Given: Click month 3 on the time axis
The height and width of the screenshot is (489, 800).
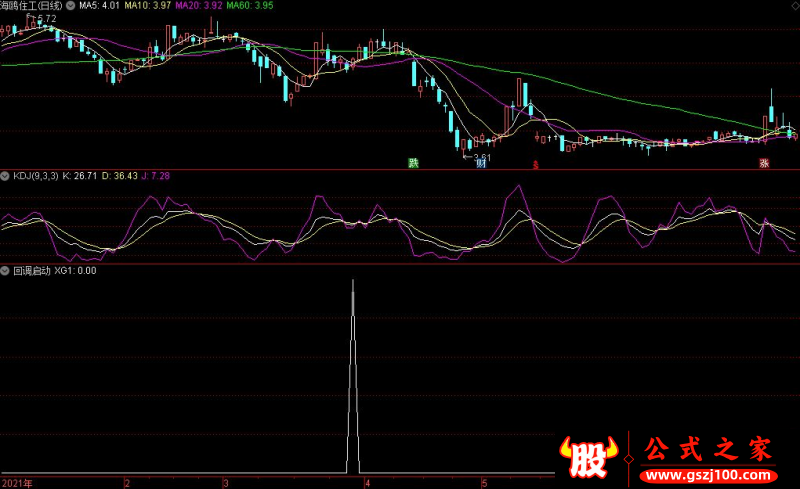Looking at the screenshot, I should coord(226,483).
